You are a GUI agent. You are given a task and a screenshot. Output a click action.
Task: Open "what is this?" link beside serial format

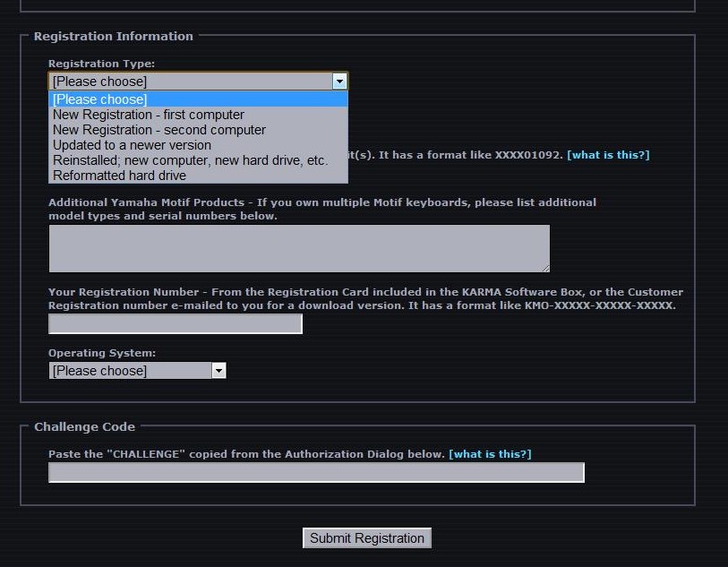[x=607, y=155]
